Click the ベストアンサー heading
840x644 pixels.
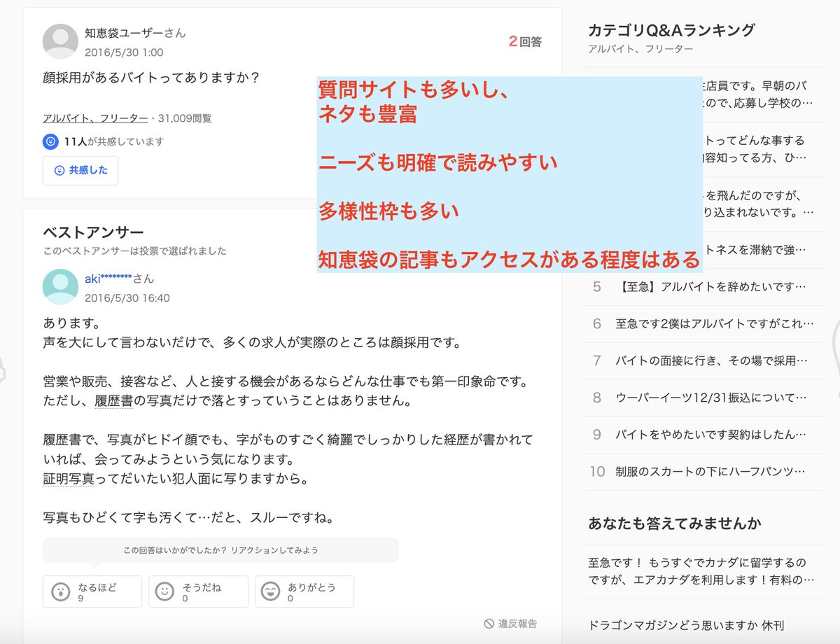(x=93, y=232)
